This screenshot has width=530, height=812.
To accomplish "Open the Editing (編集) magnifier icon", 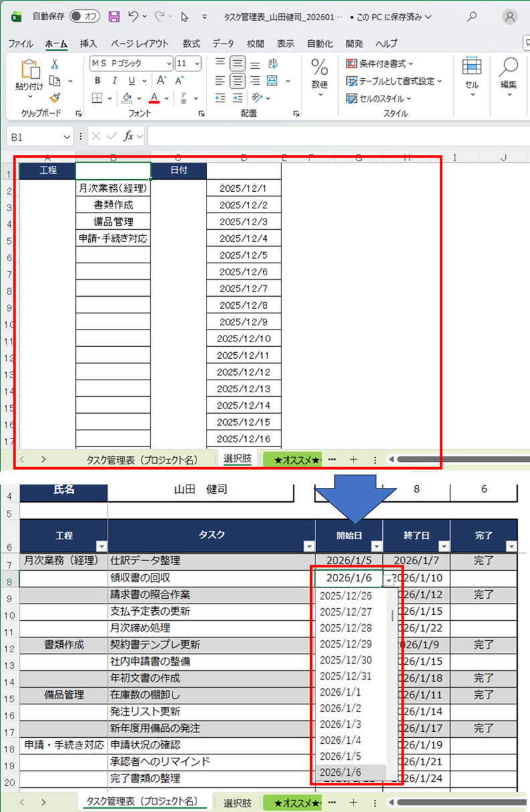I will tap(509, 67).
